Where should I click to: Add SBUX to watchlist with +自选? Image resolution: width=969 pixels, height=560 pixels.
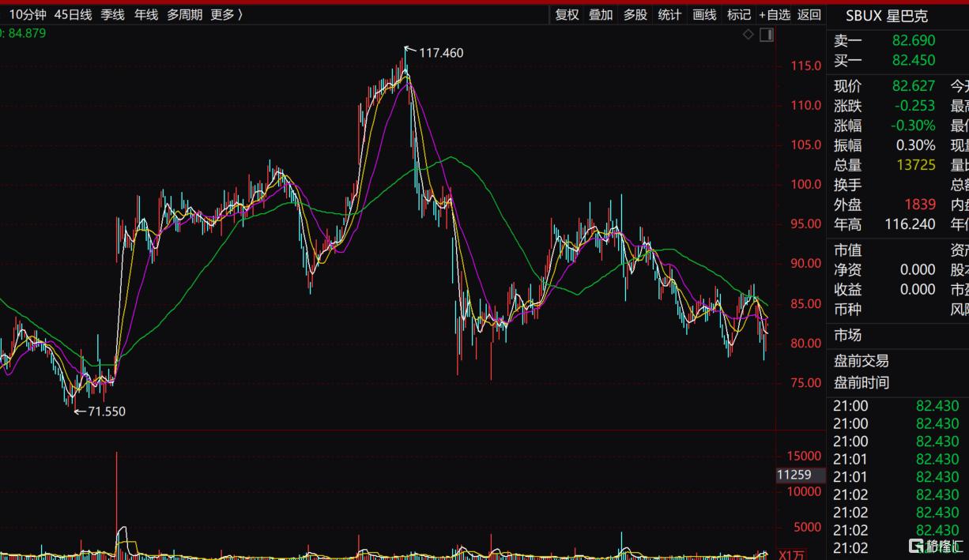coord(775,14)
